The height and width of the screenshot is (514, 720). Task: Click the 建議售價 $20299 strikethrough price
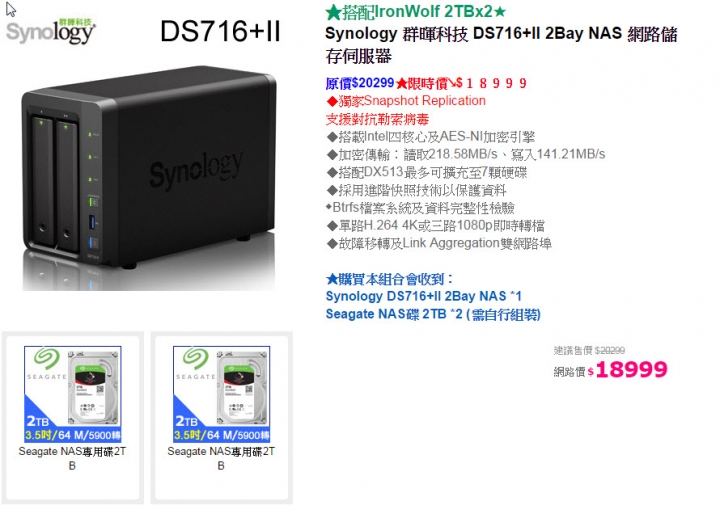click(x=589, y=350)
